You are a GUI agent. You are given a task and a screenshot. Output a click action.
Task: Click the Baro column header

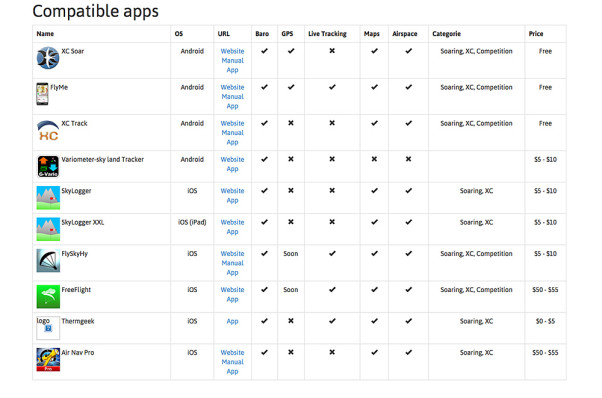(262, 34)
